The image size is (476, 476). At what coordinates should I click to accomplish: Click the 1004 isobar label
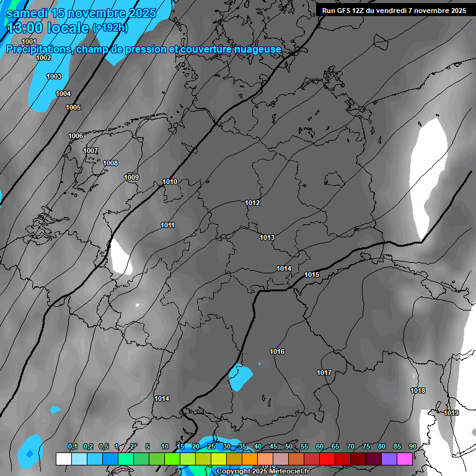(x=63, y=94)
